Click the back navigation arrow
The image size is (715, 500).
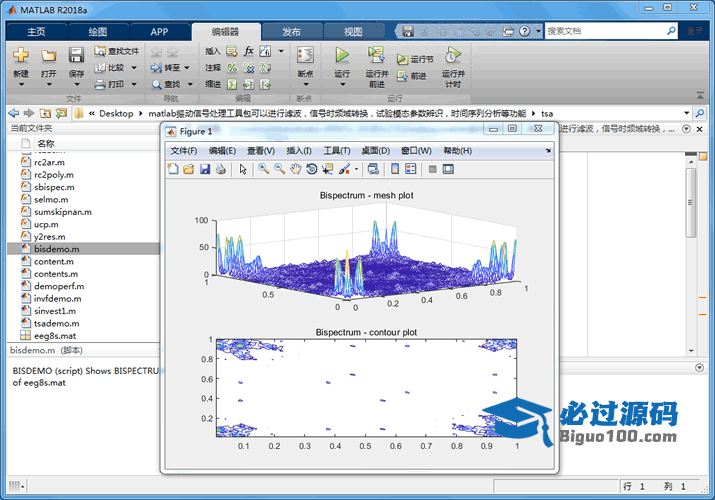coord(14,113)
